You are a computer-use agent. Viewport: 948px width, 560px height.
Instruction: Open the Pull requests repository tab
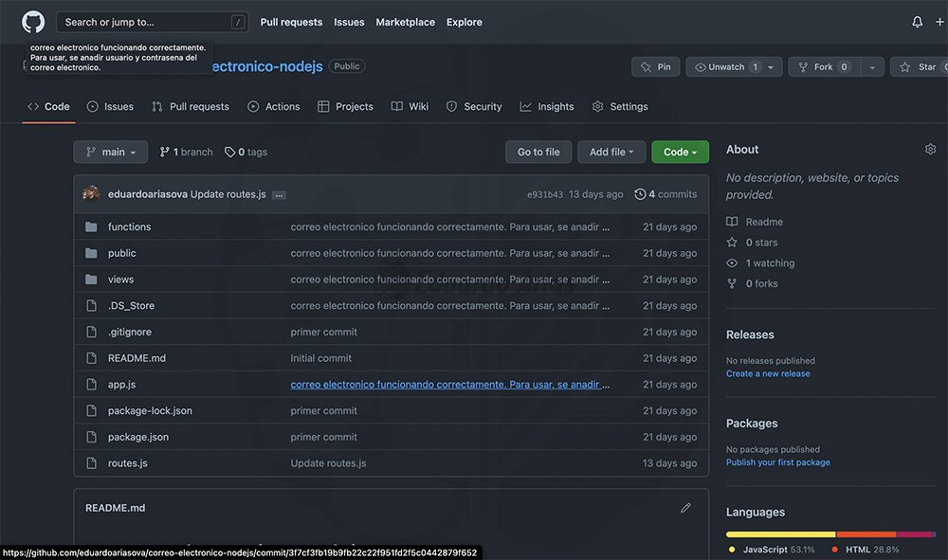tap(191, 106)
